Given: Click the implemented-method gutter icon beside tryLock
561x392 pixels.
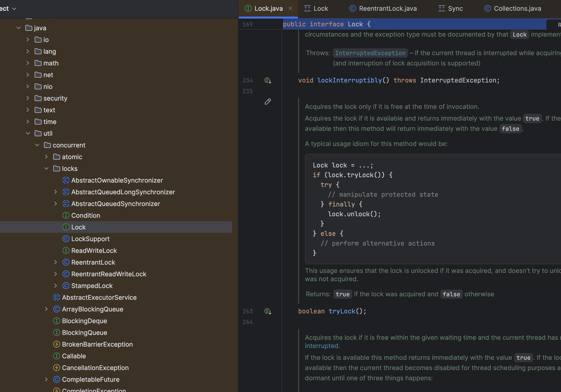Looking at the screenshot, I should point(268,311).
